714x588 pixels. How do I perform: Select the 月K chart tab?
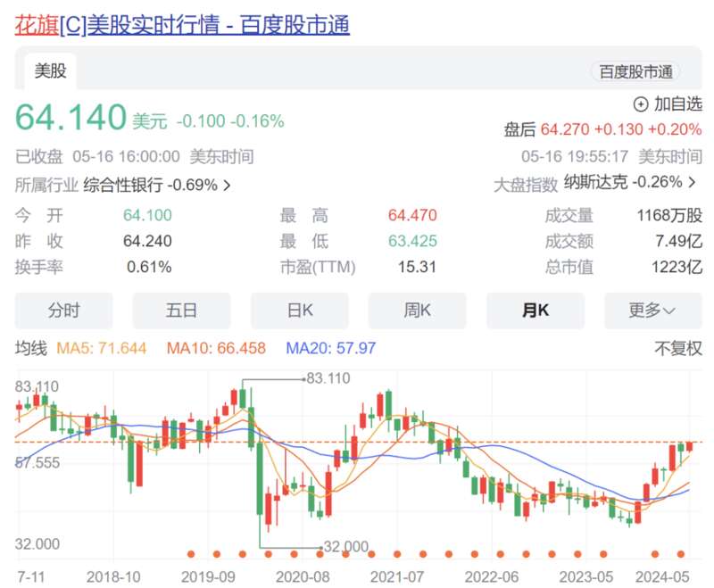pyautogui.click(x=535, y=311)
